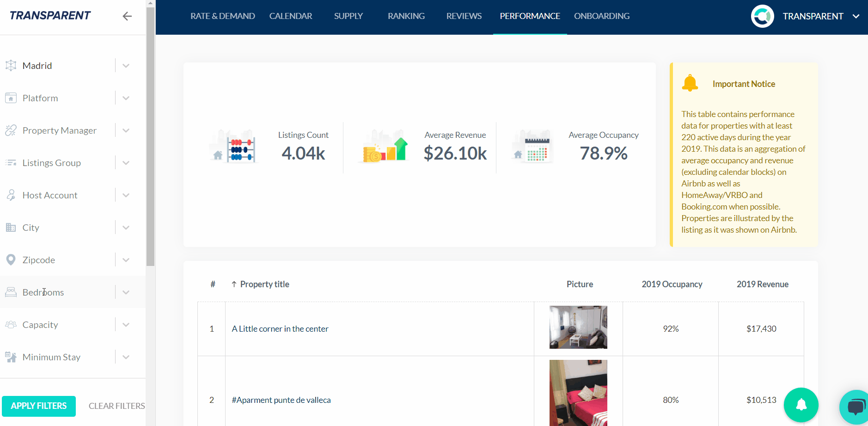This screenshot has width=868, height=426.
Task: Click the Average Revenue coins icon
Action: (x=384, y=147)
